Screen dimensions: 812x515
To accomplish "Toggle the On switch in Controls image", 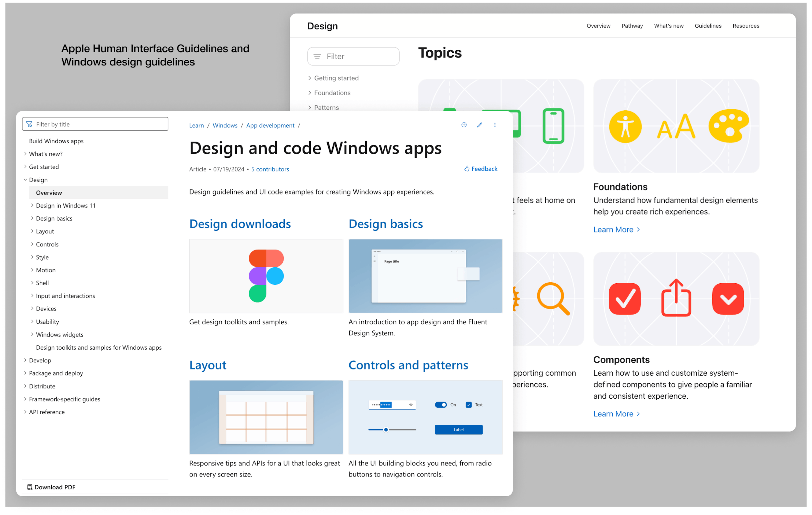I will tap(441, 405).
